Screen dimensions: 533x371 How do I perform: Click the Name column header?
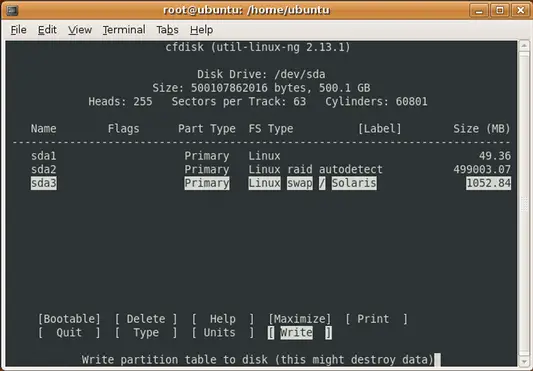(44, 129)
